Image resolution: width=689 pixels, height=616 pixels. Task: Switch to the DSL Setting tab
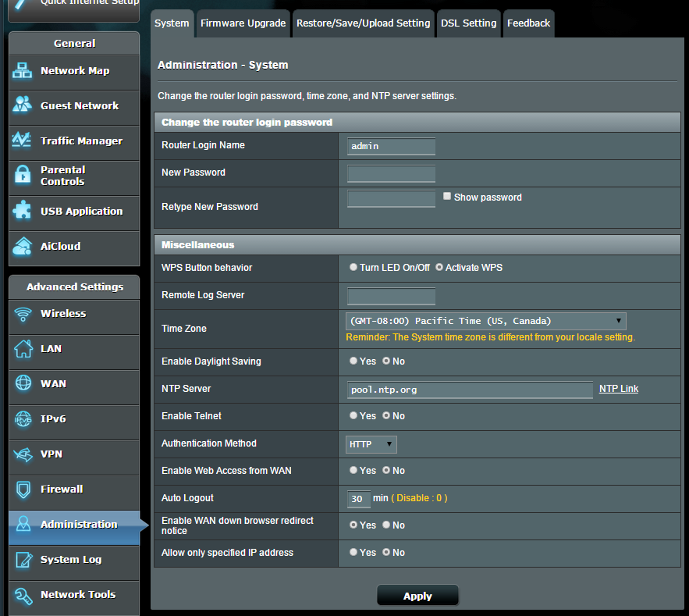click(x=469, y=23)
